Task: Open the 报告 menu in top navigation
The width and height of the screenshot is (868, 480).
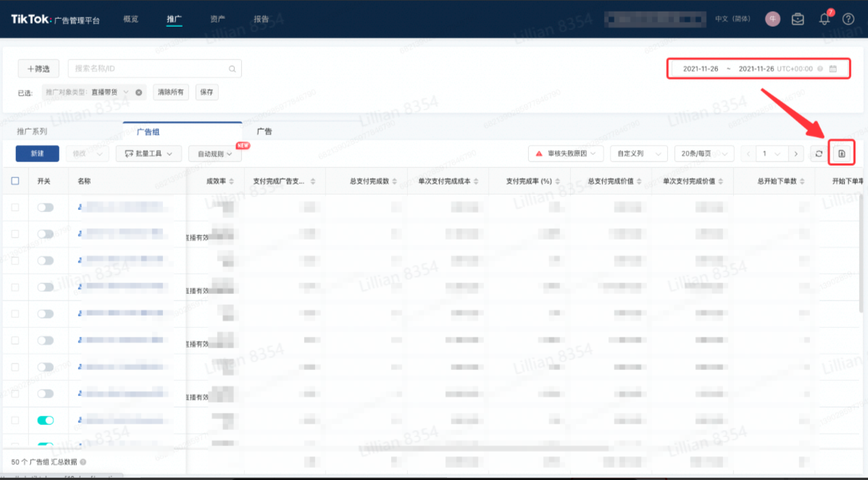Action: [262, 20]
